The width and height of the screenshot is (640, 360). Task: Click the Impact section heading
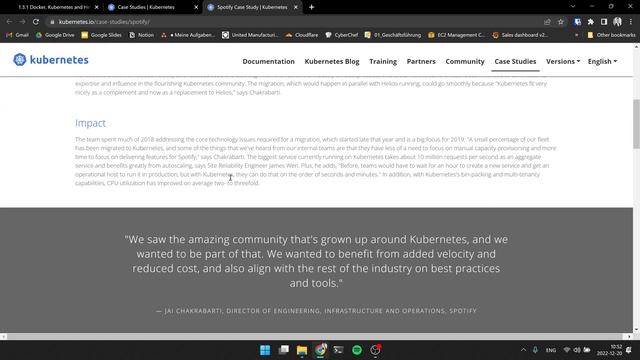click(x=90, y=123)
